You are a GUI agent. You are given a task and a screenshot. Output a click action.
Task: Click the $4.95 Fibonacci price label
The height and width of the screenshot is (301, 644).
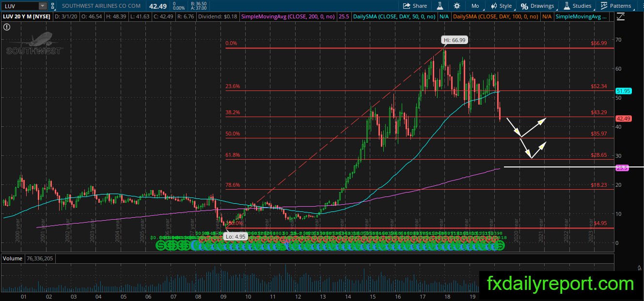point(600,224)
